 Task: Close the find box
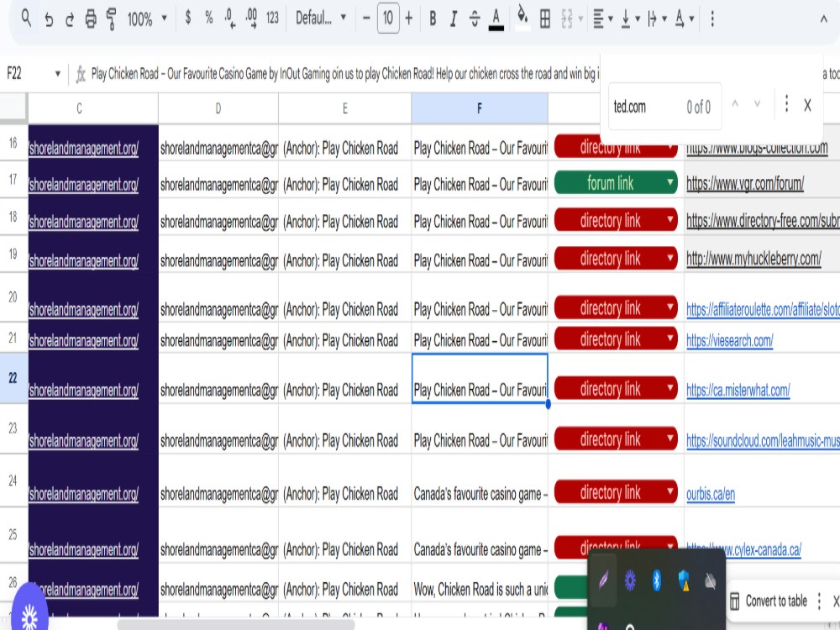pyautogui.click(x=807, y=106)
